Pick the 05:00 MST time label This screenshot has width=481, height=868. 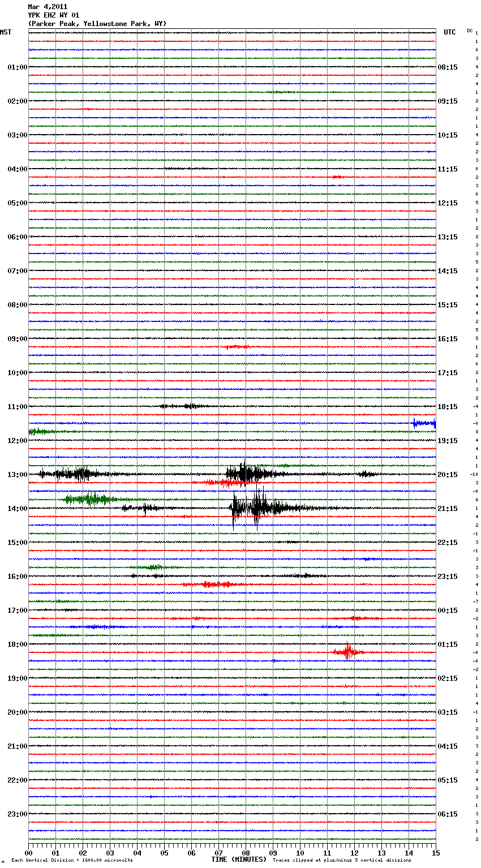[18, 203]
